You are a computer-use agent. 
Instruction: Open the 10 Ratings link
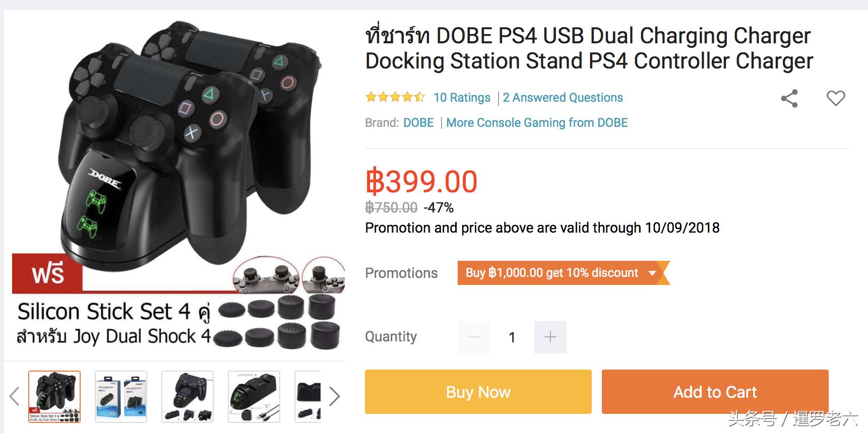coord(462,98)
